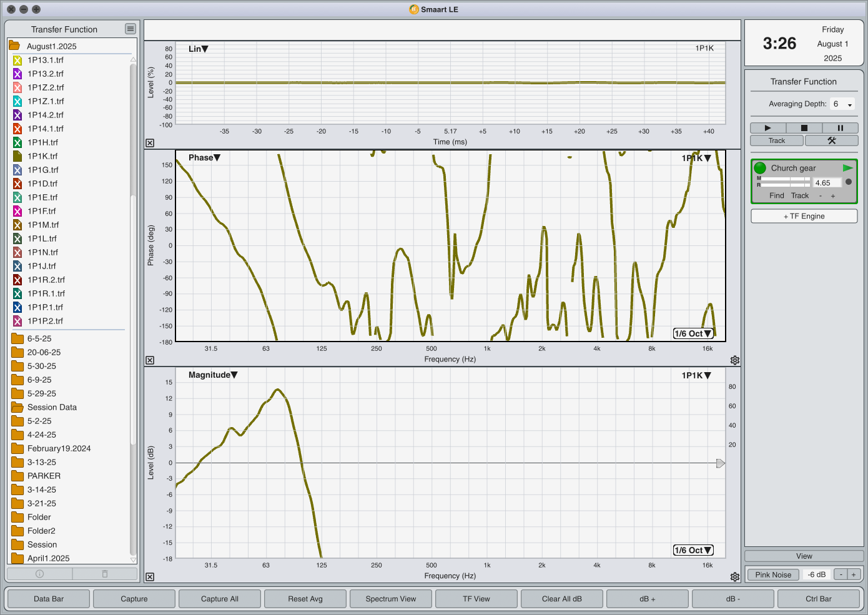Screen dimensions: 868x615
Task: Open the tools wrench settings button
Action: pyautogui.click(x=832, y=140)
